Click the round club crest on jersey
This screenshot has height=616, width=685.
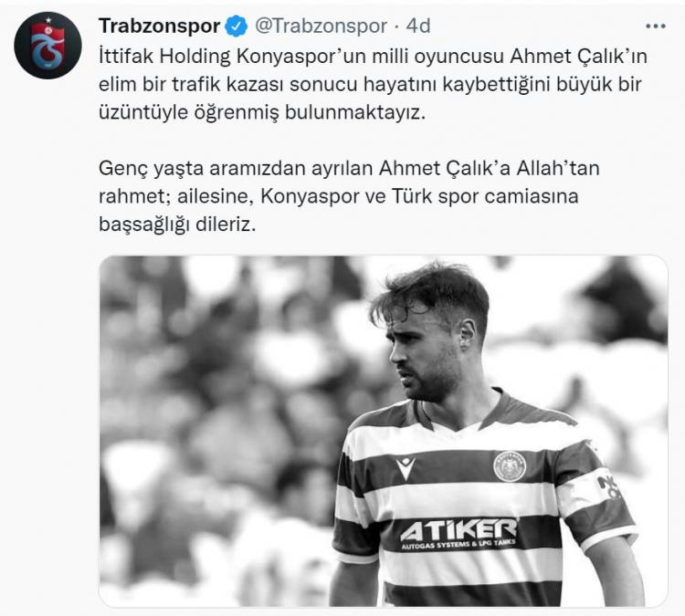point(510,466)
